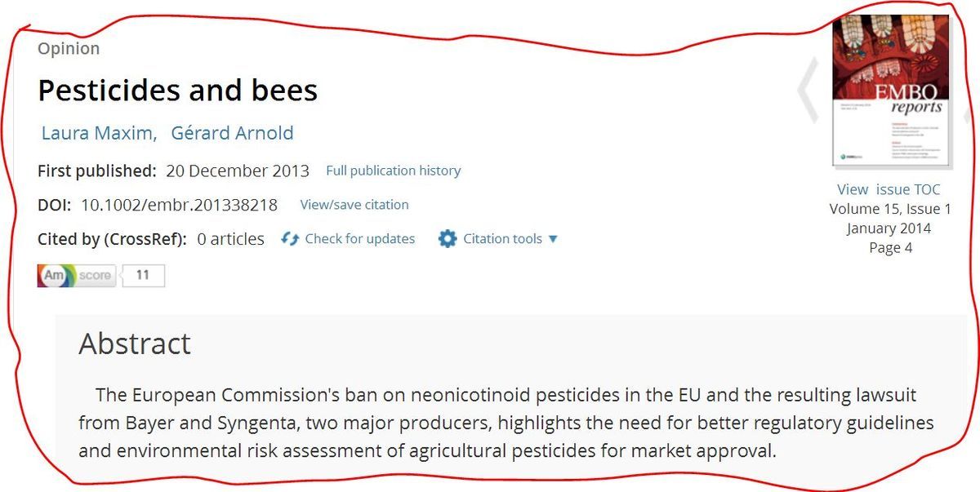Click the EMBO reports cover thumbnail
The height and width of the screenshot is (492, 980).
tap(892, 90)
